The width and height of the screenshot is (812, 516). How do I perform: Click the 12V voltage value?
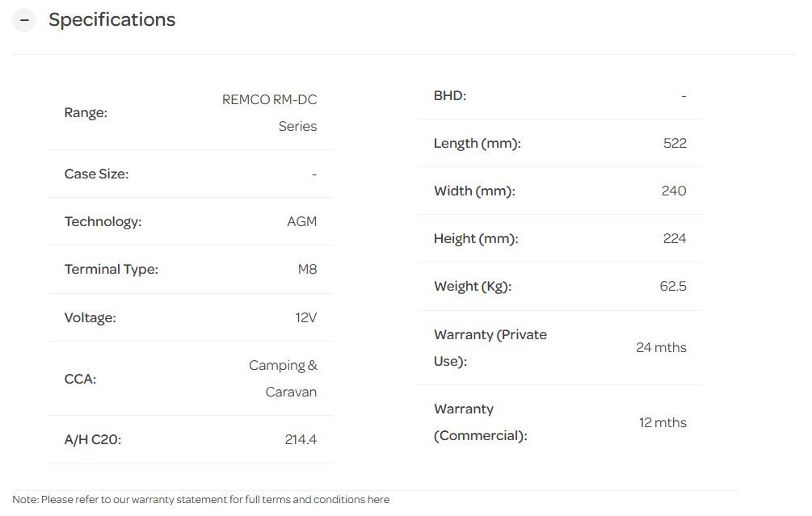tap(305, 317)
